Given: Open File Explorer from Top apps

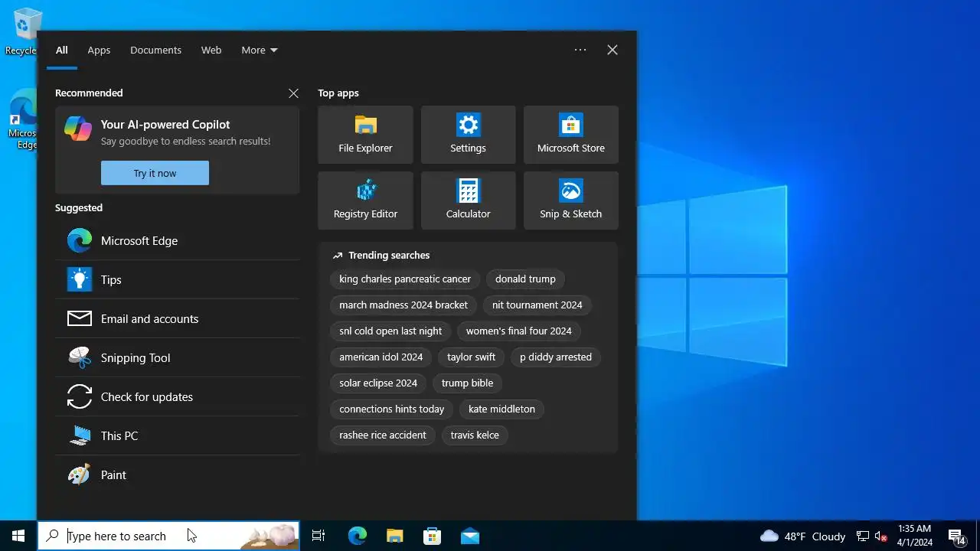Looking at the screenshot, I should click(365, 135).
